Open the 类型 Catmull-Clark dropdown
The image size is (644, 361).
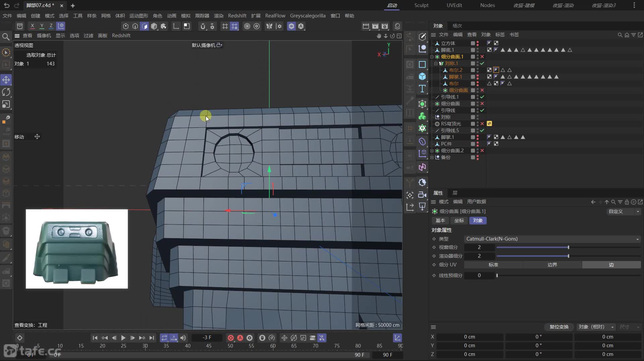(552, 239)
